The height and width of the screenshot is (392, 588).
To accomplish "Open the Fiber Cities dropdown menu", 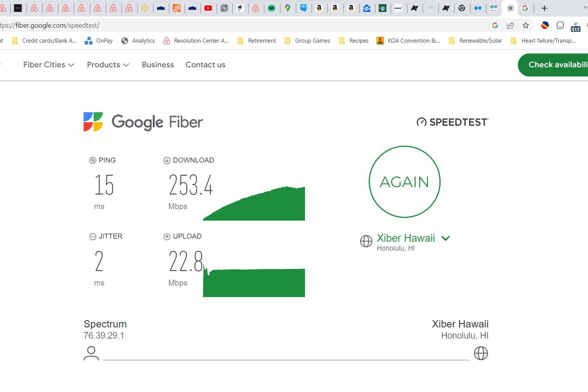I will point(49,65).
